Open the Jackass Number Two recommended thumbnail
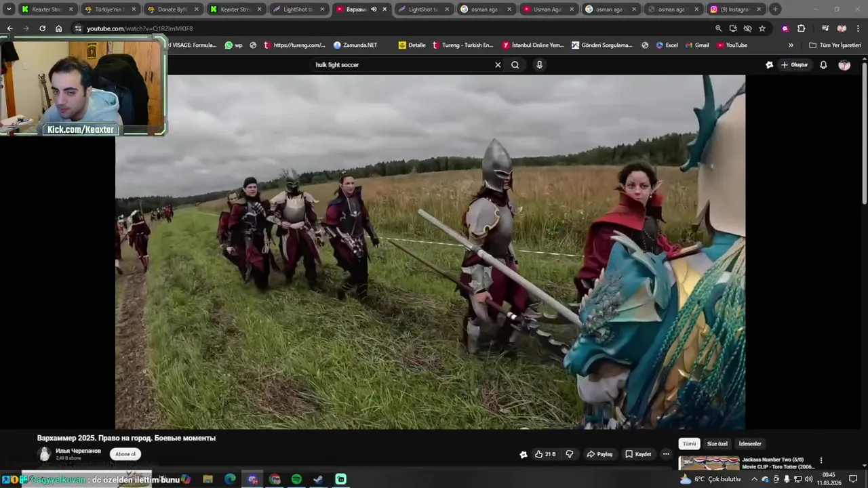868x488 pixels. pos(709,464)
